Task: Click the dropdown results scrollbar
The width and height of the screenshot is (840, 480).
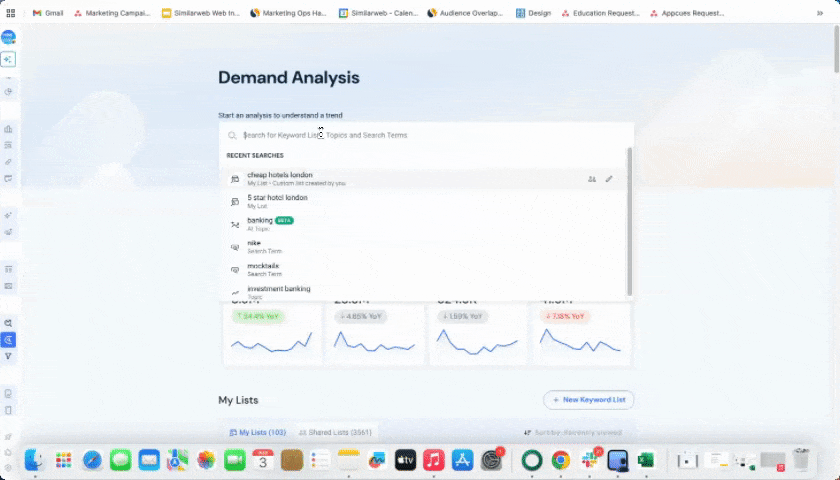Action: point(629,222)
